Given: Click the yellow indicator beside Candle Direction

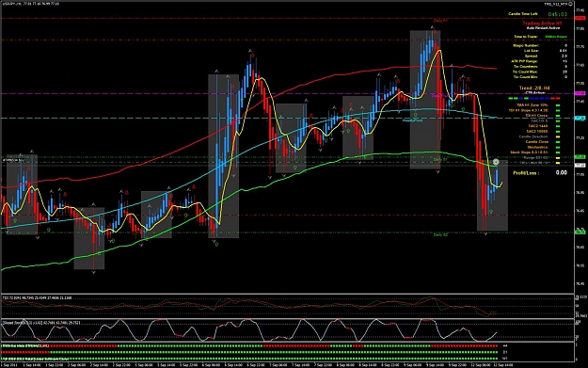Looking at the screenshot, I should click(558, 136).
